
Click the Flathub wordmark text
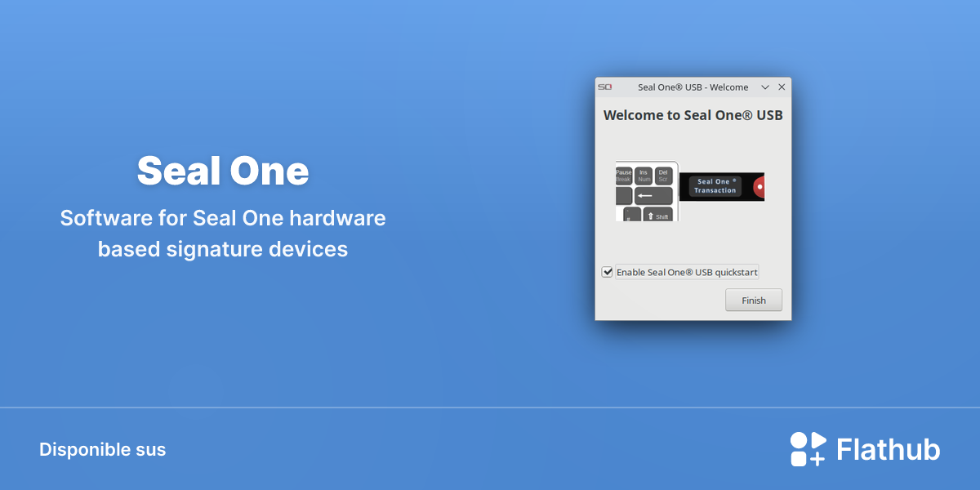(889, 449)
